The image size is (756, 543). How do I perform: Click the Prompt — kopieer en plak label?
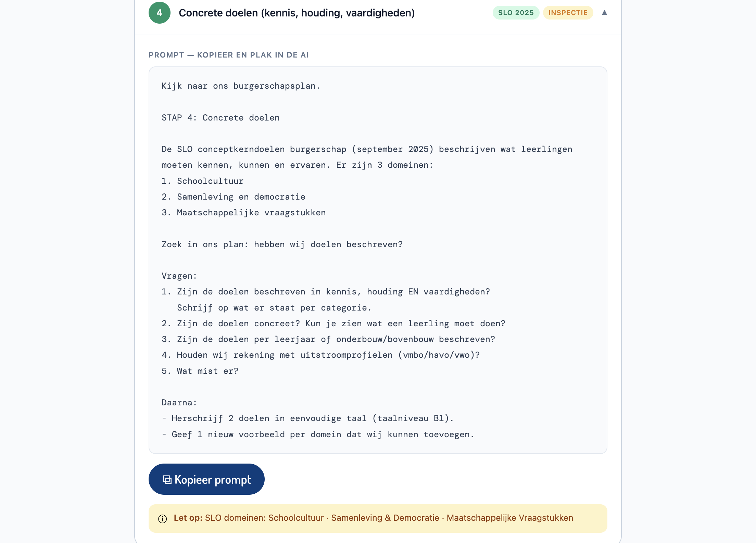(x=229, y=55)
